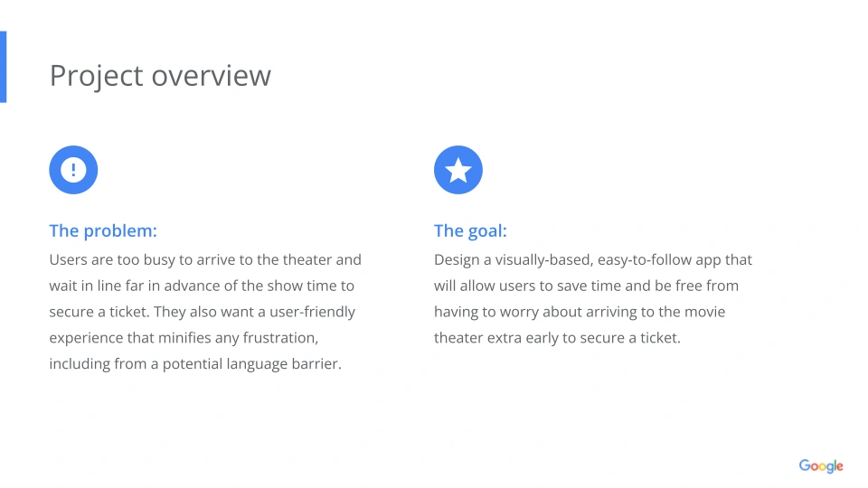The width and height of the screenshot is (868, 488).
Task: Click "The problem:" heading
Action: tap(103, 231)
